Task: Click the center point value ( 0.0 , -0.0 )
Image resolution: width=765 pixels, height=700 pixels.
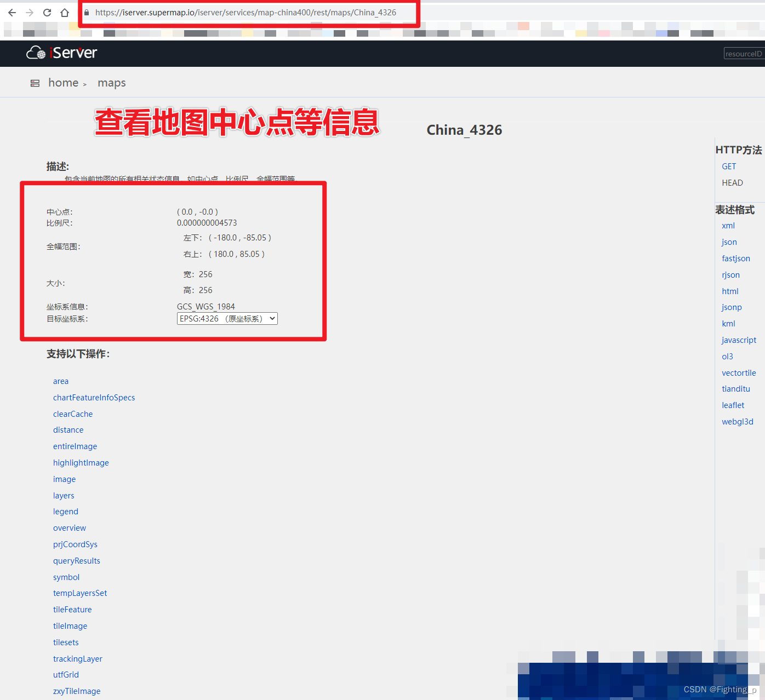Action: 198,212
